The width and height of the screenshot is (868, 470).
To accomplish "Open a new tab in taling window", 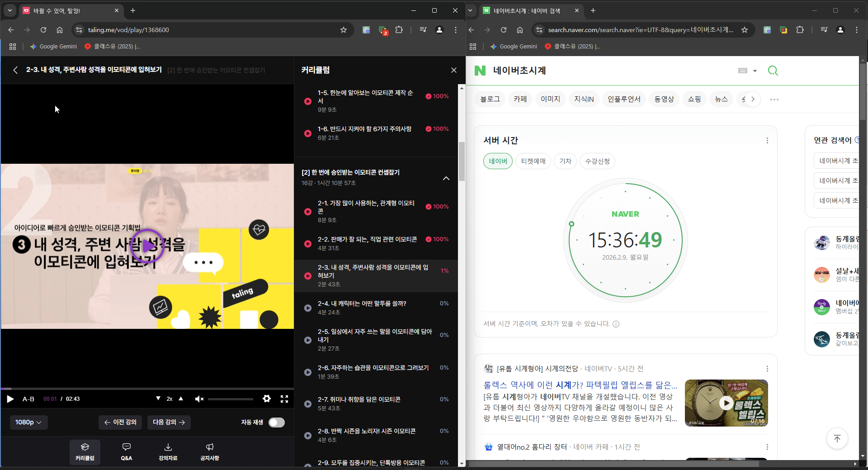I will tap(133, 10).
